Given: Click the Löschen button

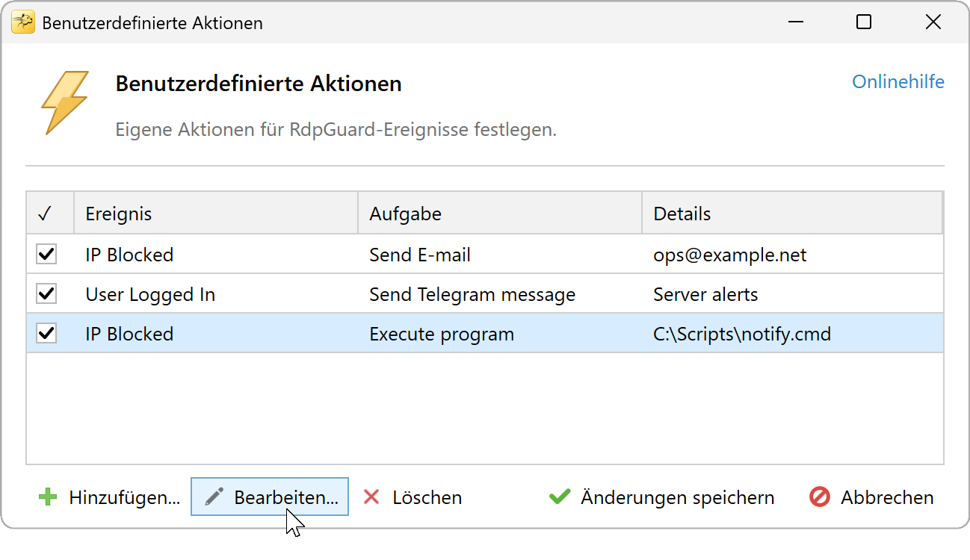Looking at the screenshot, I should click(x=412, y=497).
